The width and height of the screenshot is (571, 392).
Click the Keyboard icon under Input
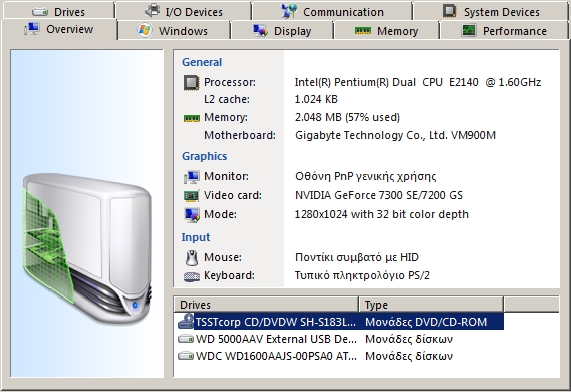click(x=192, y=276)
